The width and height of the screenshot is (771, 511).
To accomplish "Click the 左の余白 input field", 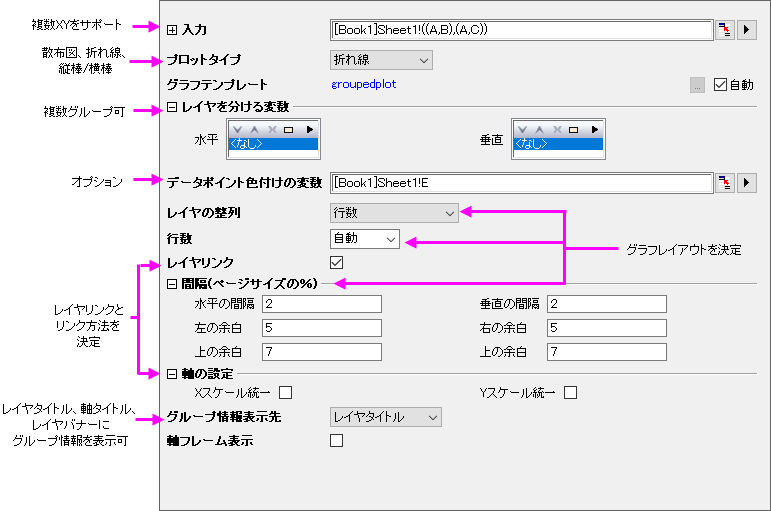I will [x=322, y=328].
